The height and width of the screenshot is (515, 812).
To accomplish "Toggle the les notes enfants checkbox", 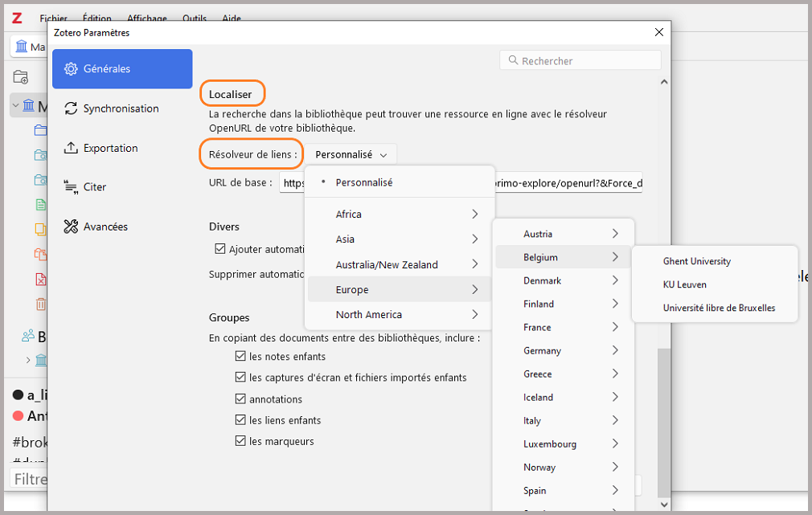I will [x=240, y=356].
